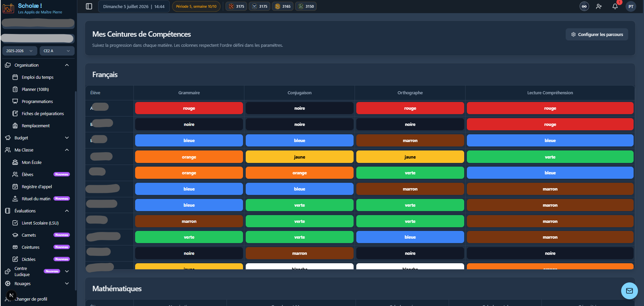Collapse the Organisation section chevron

(67, 65)
